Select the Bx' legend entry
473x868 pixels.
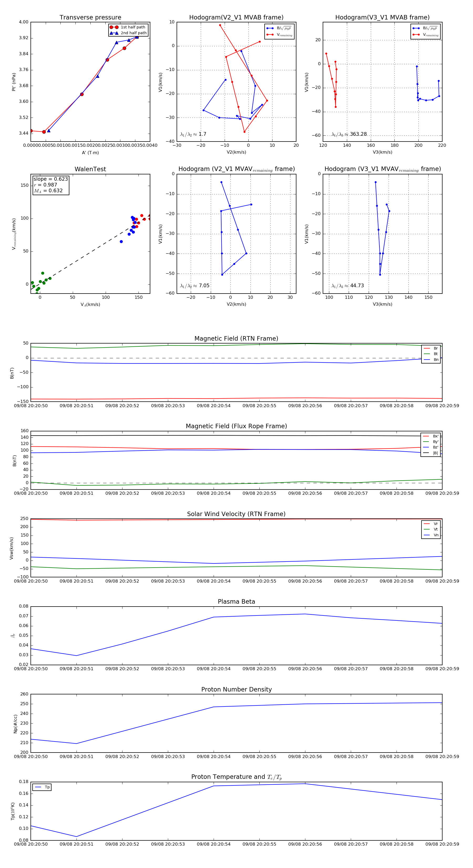click(x=431, y=436)
